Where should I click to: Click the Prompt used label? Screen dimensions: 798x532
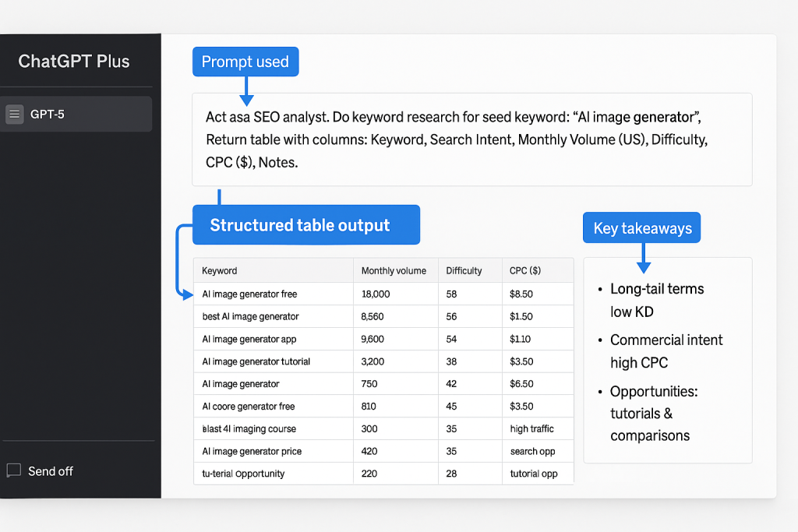[245, 62]
